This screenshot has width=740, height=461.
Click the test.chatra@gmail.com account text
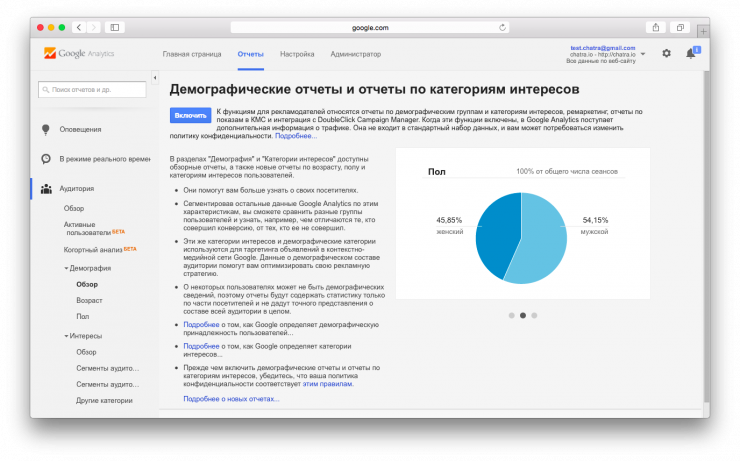603,48
